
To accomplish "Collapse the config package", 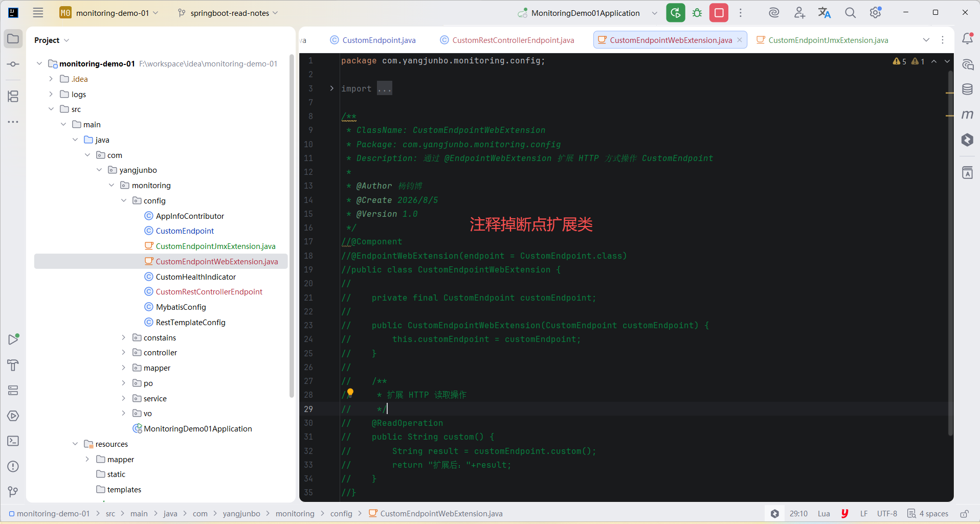I will (123, 200).
